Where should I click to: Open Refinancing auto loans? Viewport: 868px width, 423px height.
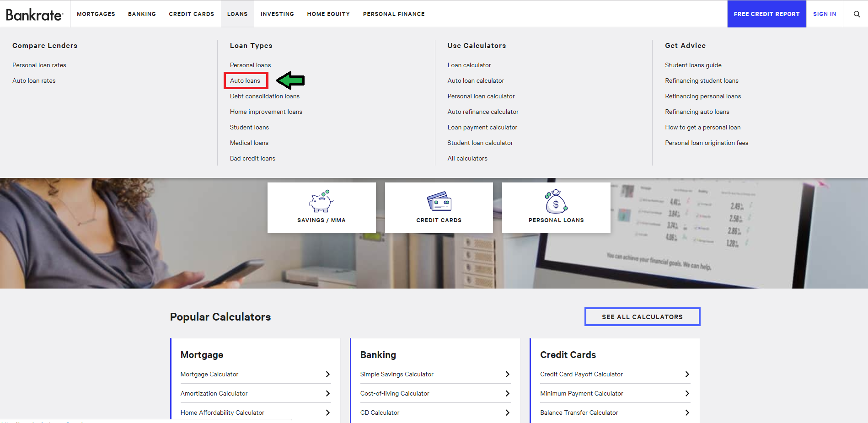point(697,112)
